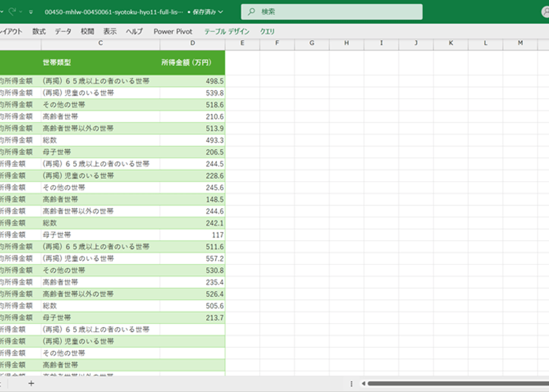The image size is (549, 392).
Task: Open the Customize Quick Access Toolbar dropdown
Action: pyautogui.click(x=31, y=12)
